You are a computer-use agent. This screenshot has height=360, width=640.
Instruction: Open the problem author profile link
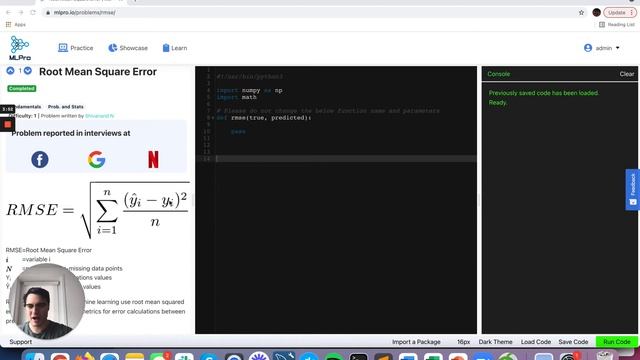click(100, 116)
